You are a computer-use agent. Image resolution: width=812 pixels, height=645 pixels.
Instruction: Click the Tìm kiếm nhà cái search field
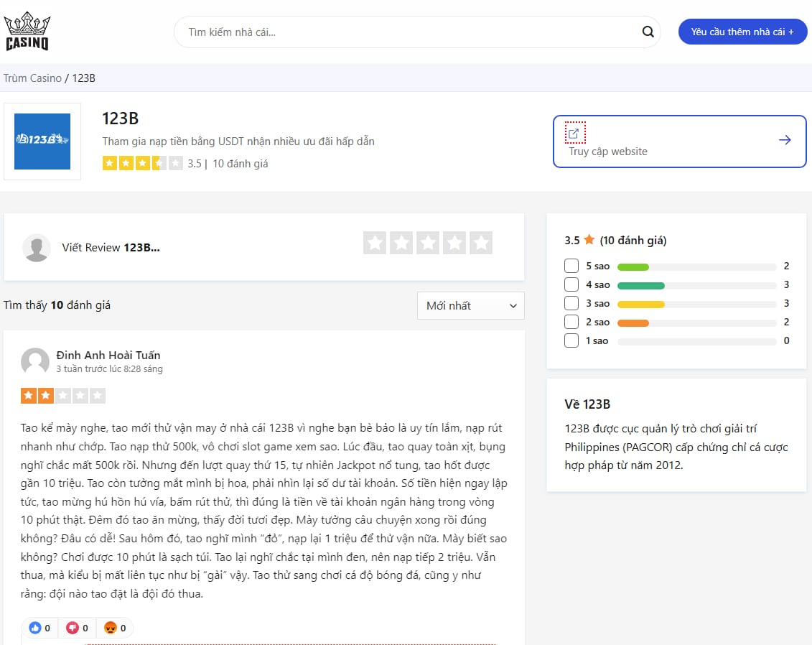[x=417, y=32]
